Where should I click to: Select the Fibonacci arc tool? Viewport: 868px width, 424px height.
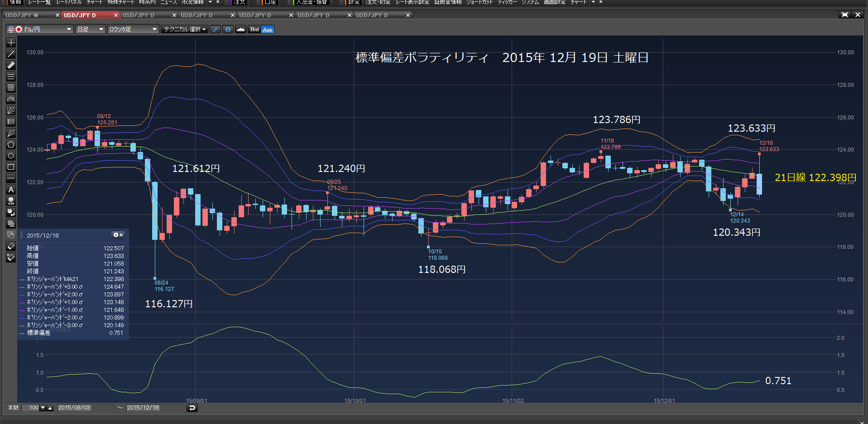(11, 99)
